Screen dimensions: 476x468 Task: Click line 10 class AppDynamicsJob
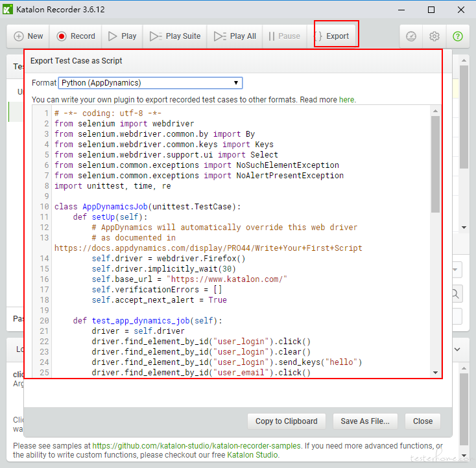147,207
